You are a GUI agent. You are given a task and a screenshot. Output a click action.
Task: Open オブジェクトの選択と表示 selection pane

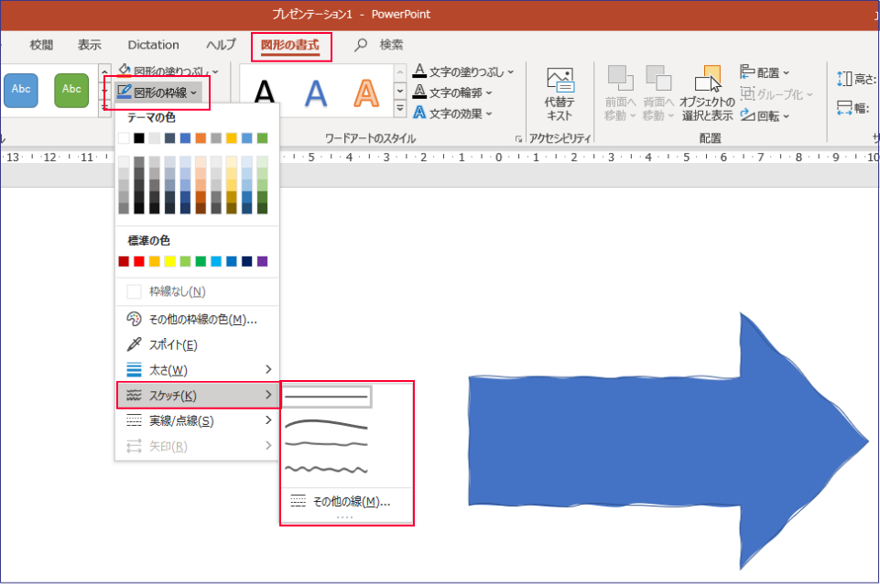706,93
